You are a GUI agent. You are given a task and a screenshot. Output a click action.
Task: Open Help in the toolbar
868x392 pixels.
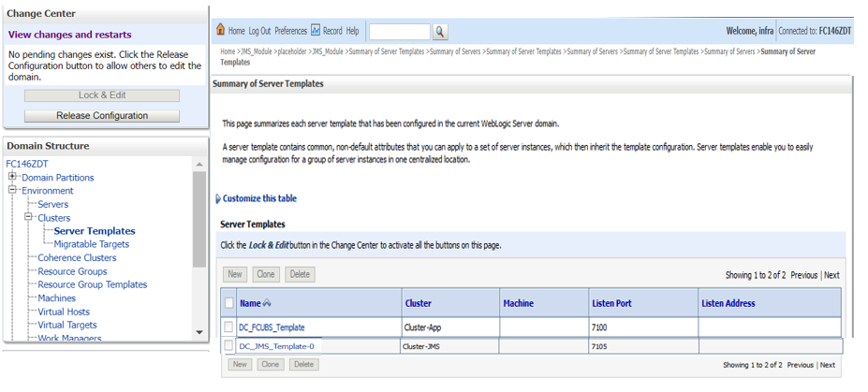353,31
